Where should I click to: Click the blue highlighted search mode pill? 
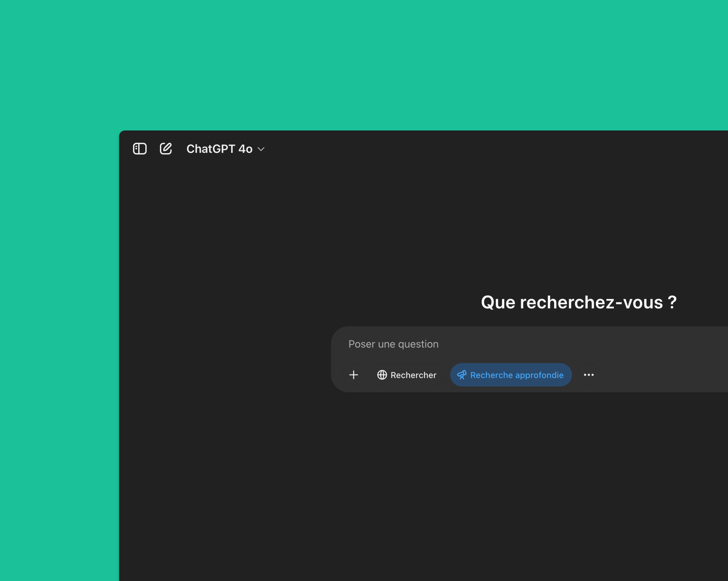(x=511, y=374)
